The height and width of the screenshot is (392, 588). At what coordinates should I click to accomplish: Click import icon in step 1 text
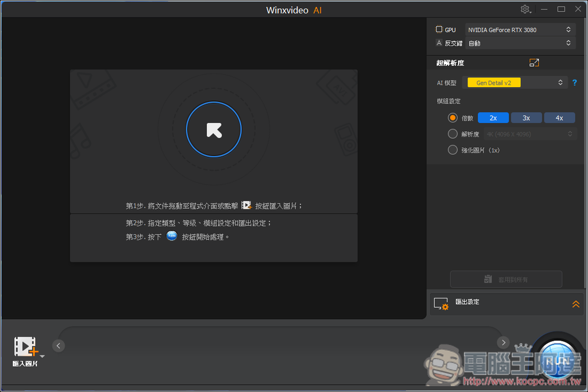point(246,205)
